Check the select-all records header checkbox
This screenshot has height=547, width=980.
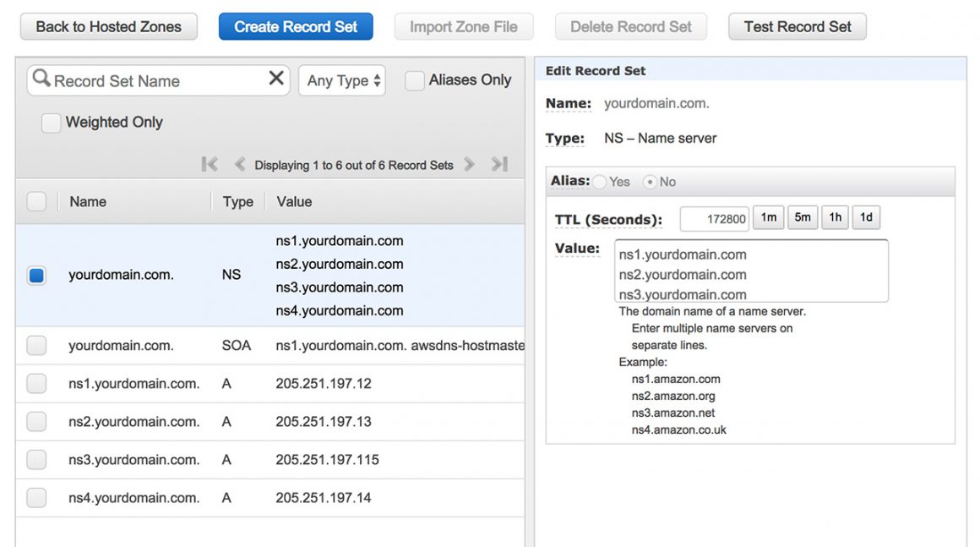(36, 201)
